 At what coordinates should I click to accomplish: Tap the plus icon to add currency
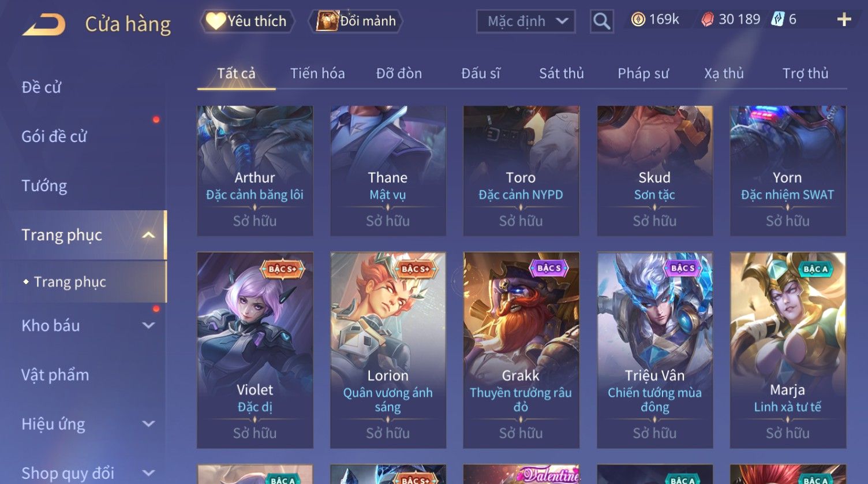tap(844, 20)
